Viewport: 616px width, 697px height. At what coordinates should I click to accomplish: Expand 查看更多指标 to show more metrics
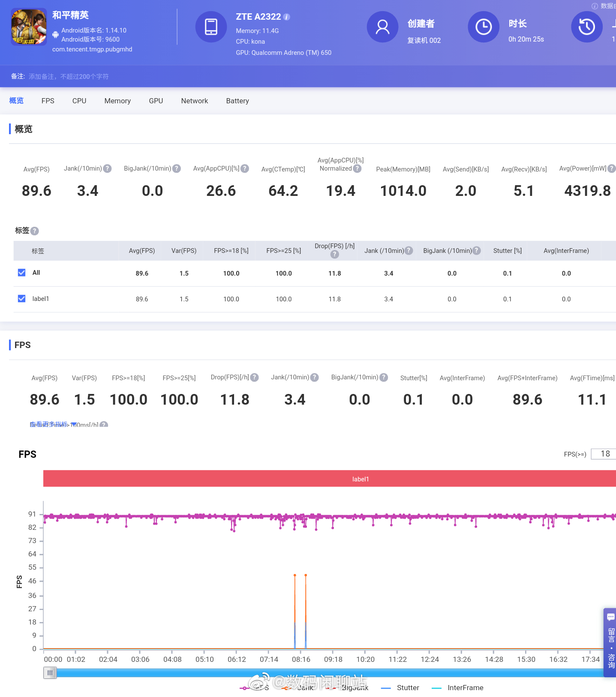[x=49, y=424]
